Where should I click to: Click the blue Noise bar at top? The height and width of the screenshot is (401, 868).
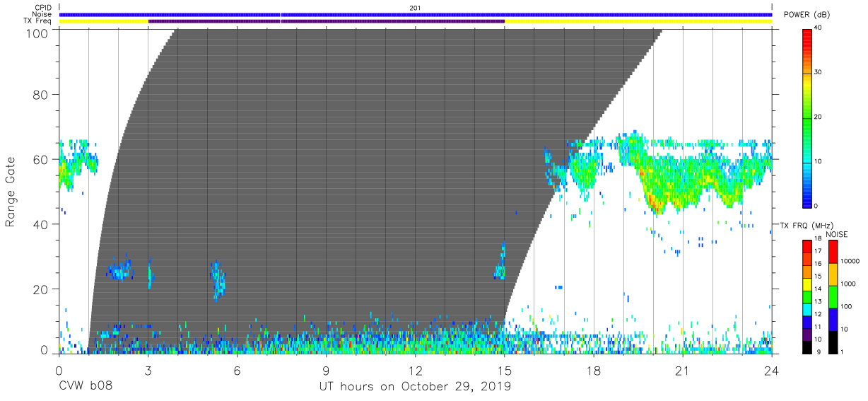(415, 14)
